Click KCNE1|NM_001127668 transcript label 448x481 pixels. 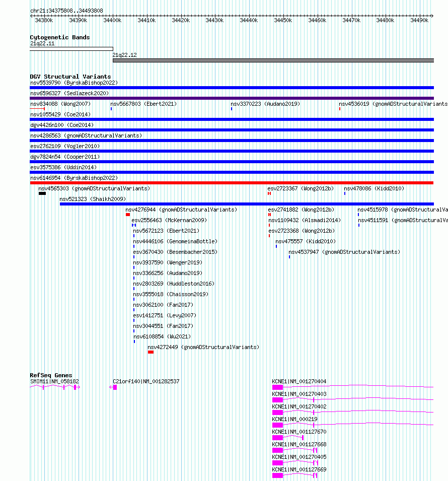[x=300, y=445]
